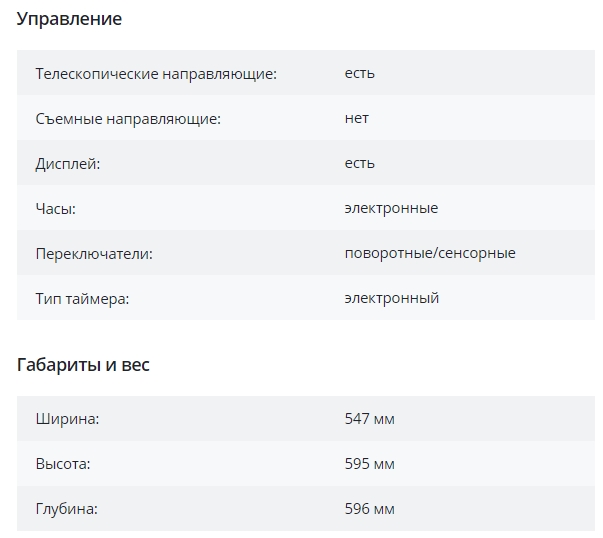The height and width of the screenshot is (538, 603).
Task: Select the "есть" value for Телескопические направляющие
Action: coord(360,73)
